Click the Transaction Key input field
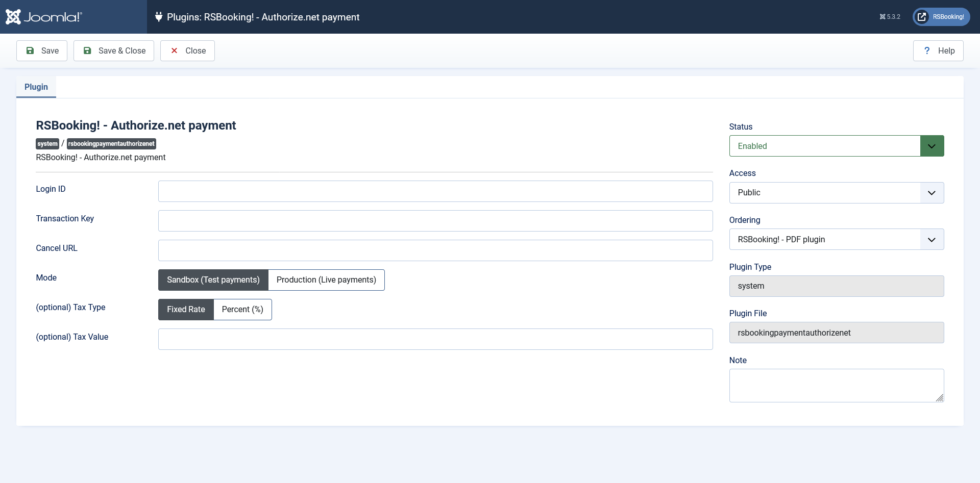 click(435, 221)
